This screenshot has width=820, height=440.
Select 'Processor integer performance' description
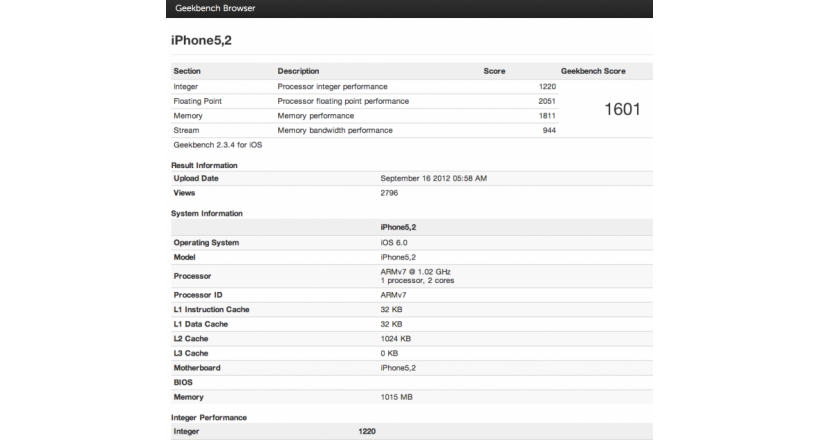pyautogui.click(x=333, y=87)
